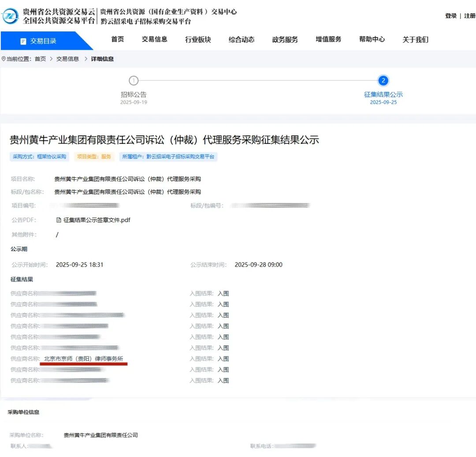The width and height of the screenshot is (476, 457).
Task: Select step 1 circle 招标公告
Action: click(134, 81)
